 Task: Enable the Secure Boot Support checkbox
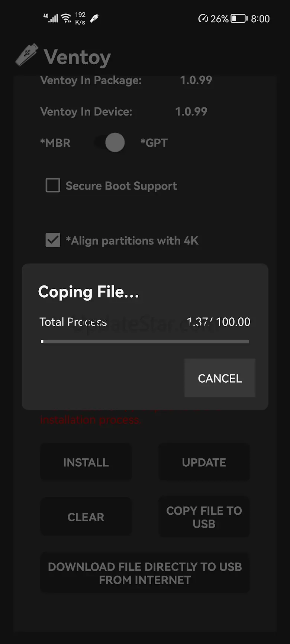(53, 185)
